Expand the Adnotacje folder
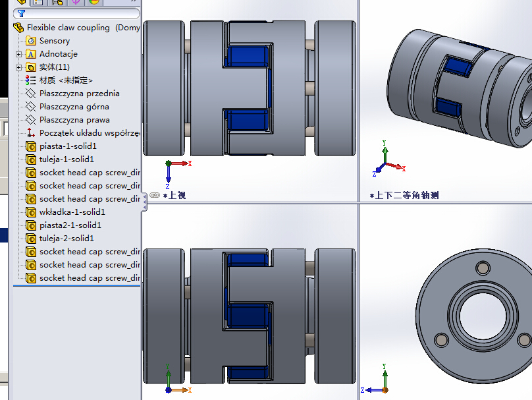Screen dimensions: 532x400 pyautogui.click(x=19, y=54)
